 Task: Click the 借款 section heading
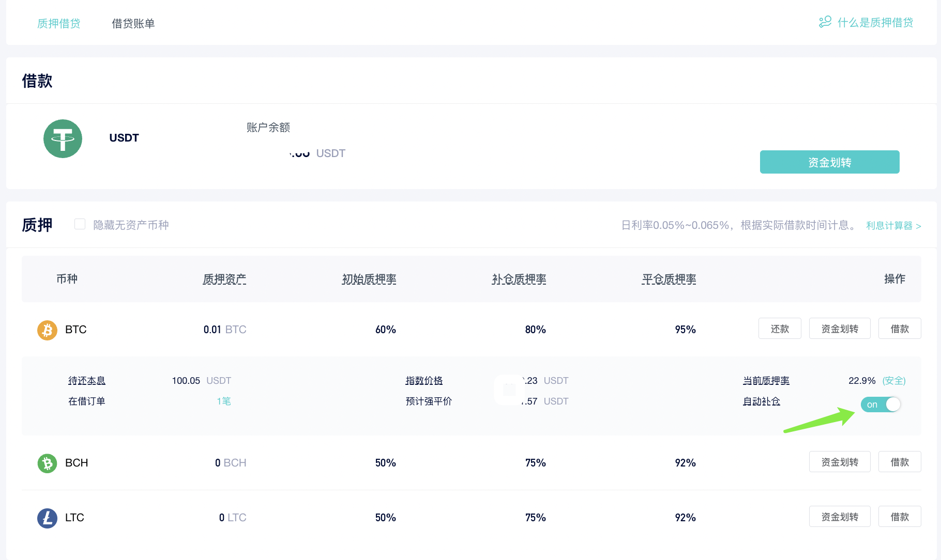pos(37,81)
